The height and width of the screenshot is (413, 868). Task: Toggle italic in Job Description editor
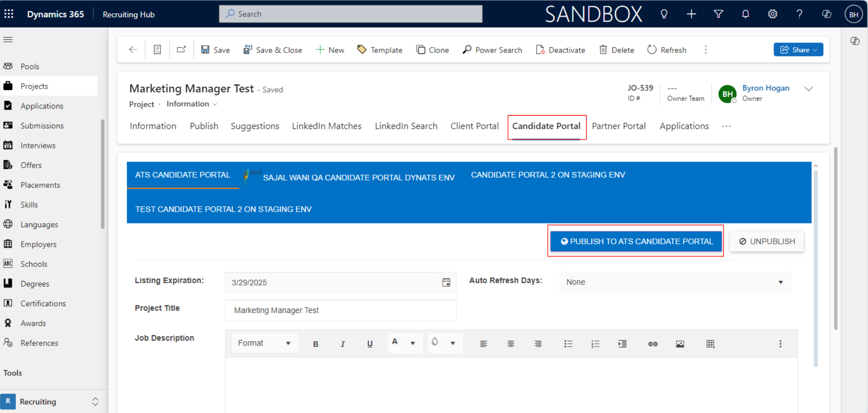(x=343, y=344)
